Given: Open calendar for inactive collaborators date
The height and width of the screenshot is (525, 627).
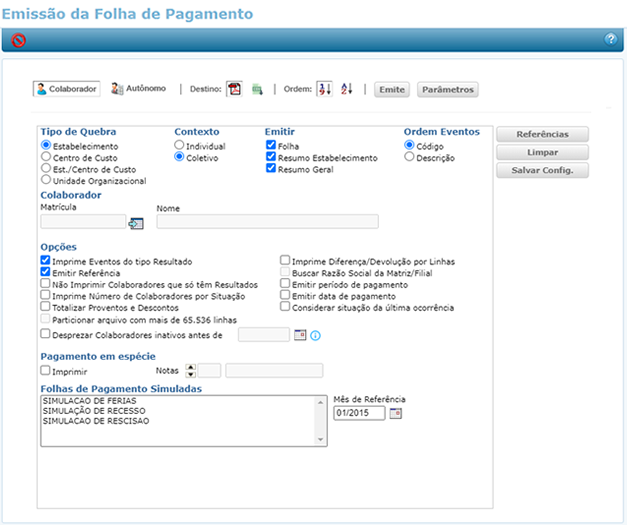Looking at the screenshot, I should 299,335.
